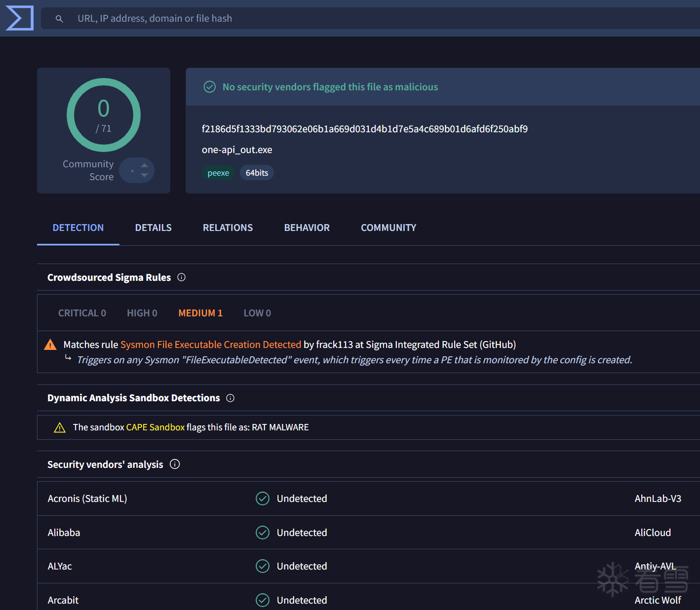Open info icon beside Security vendors' analysis
700x610 pixels.
[175, 464]
